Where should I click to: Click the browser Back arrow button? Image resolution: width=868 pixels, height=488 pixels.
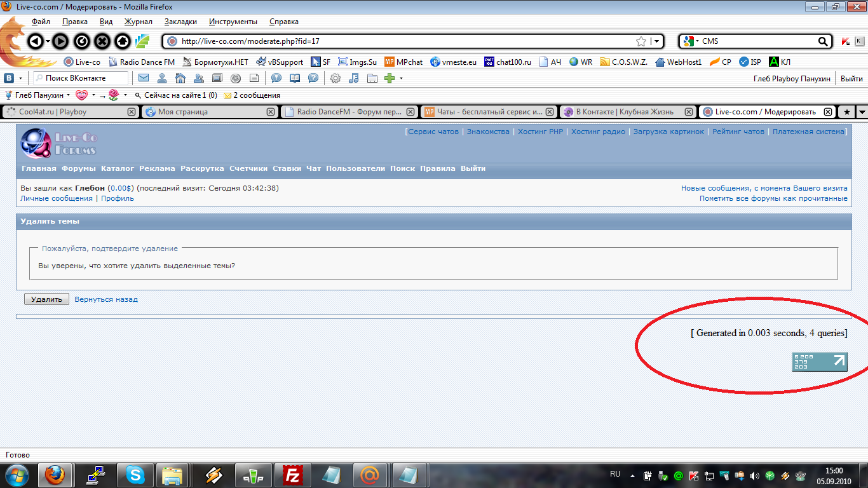pyautogui.click(x=36, y=41)
